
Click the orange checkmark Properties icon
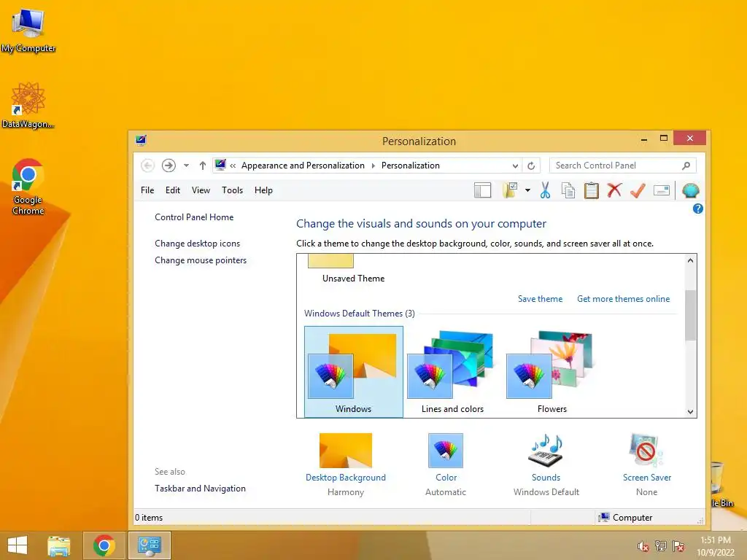pyautogui.click(x=638, y=190)
